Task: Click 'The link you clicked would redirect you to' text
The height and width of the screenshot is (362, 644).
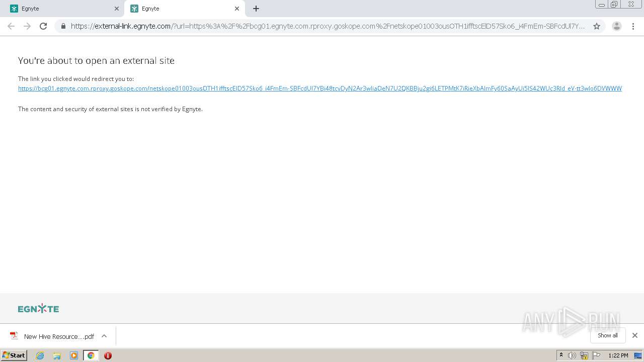Action: click(76, 79)
